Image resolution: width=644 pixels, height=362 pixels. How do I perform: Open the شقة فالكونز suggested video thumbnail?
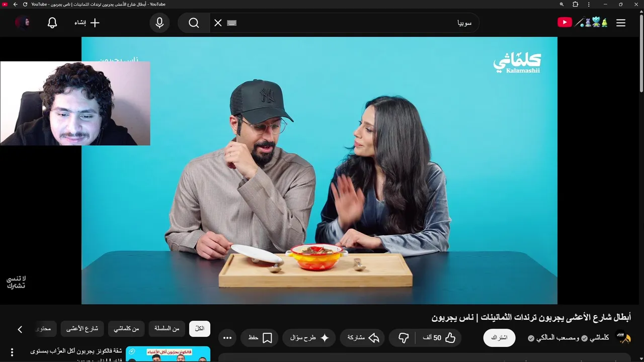[168, 354]
